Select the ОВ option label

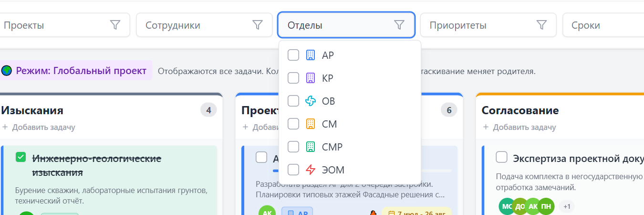coord(329,101)
